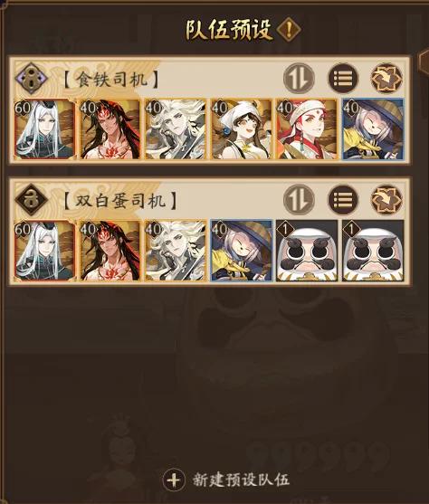The width and height of the screenshot is (429, 504).
Task: Select the level 60 white-haired shikigami in 食铁司机
Action: [x=44, y=129]
